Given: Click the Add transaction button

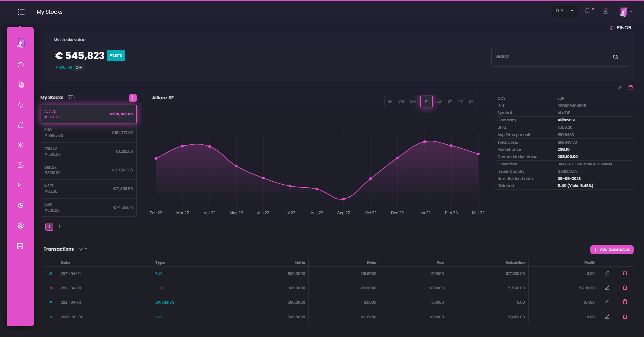Looking at the screenshot, I should (x=611, y=249).
